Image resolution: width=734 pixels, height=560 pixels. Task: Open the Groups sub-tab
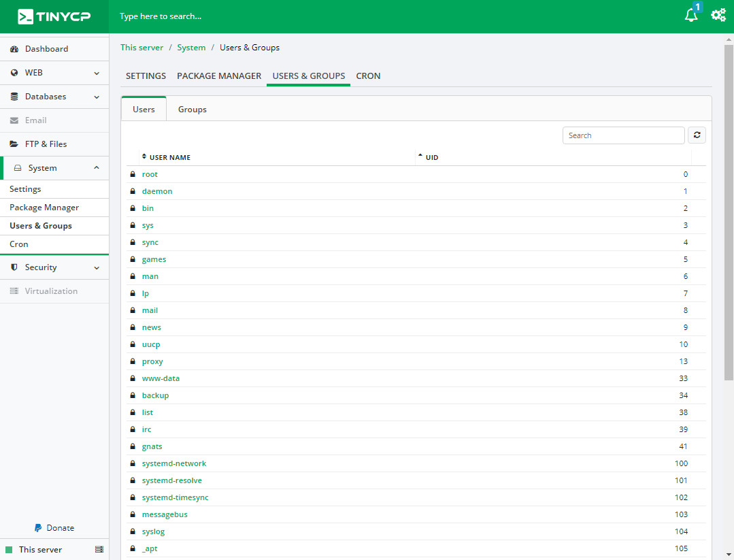click(193, 109)
